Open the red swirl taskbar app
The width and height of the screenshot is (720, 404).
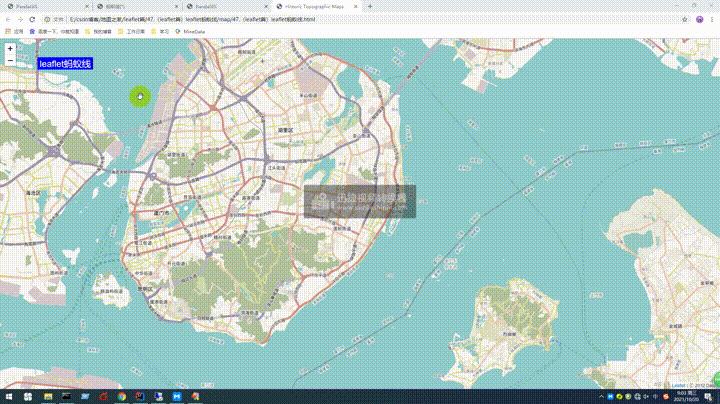coord(103,397)
